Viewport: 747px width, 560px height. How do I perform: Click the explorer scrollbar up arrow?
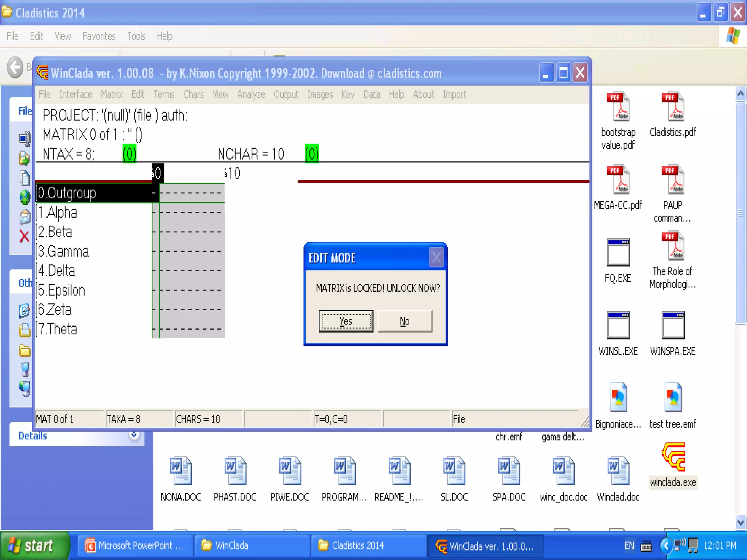[x=740, y=94]
